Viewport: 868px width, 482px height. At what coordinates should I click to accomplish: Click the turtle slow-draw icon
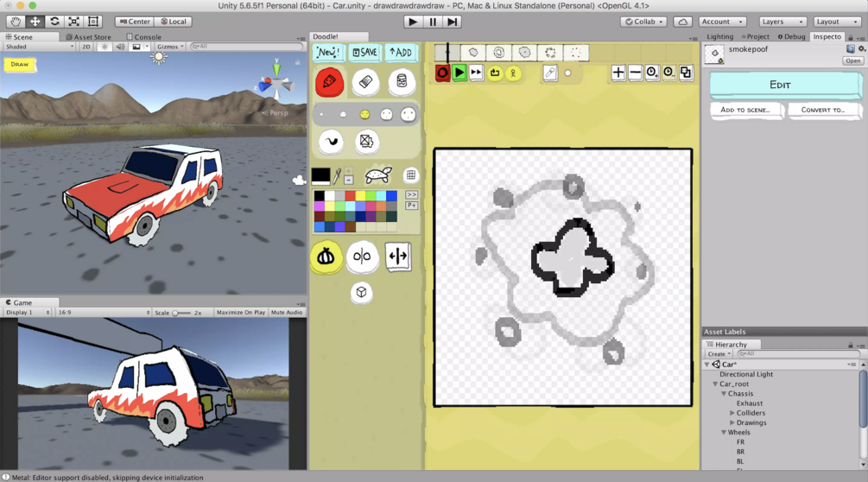378,175
